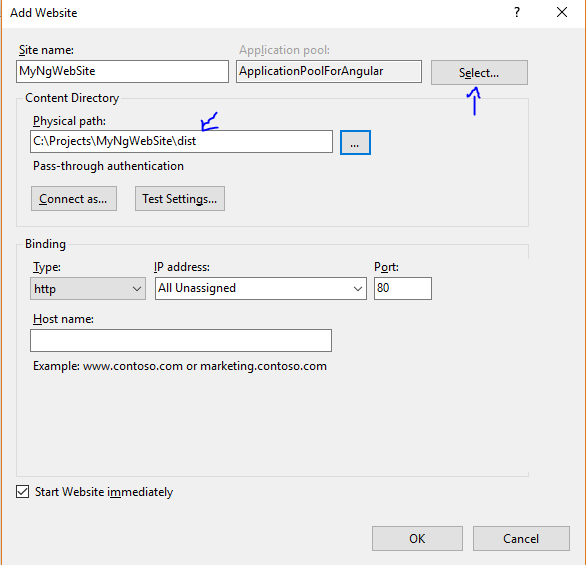Open help via the question mark icon
Image resolution: width=586 pixels, height=565 pixels.
(x=517, y=12)
